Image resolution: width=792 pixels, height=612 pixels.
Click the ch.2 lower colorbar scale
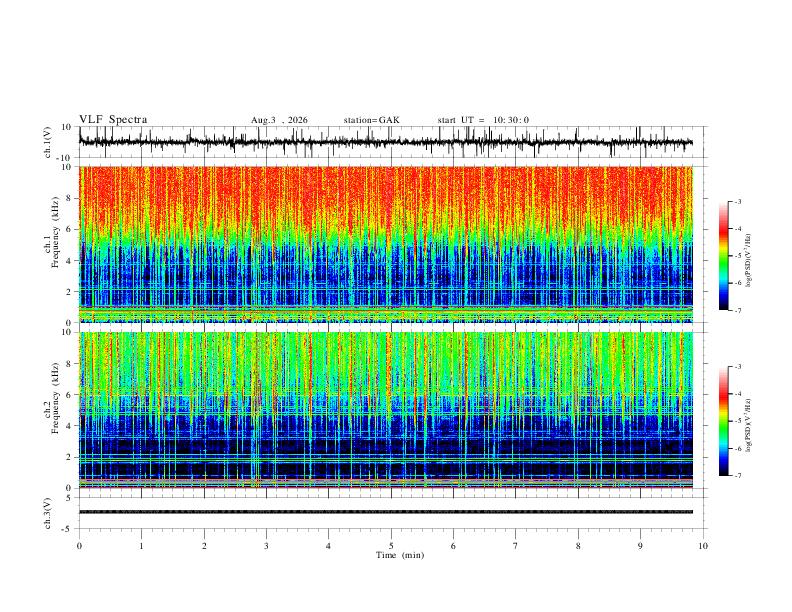(724, 421)
